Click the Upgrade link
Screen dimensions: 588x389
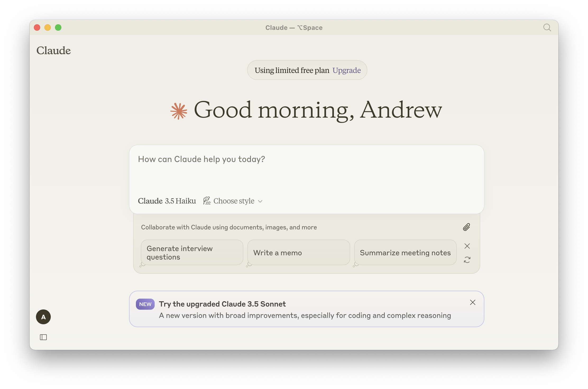click(346, 70)
